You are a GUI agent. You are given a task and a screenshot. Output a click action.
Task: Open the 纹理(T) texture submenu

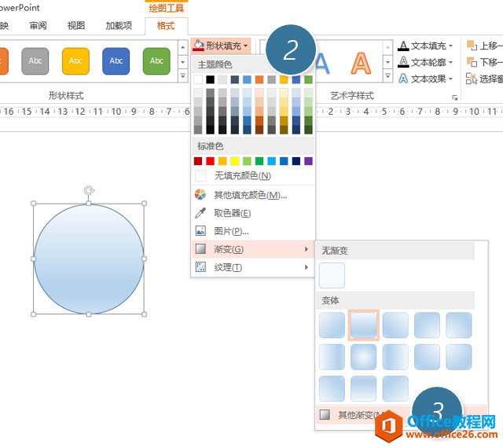pos(253,267)
